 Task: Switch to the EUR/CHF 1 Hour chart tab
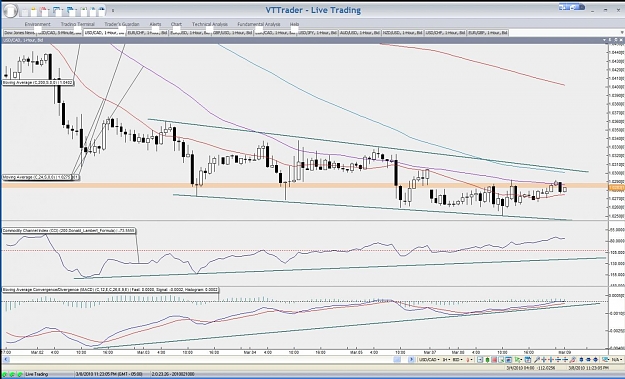[x=147, y=33]
